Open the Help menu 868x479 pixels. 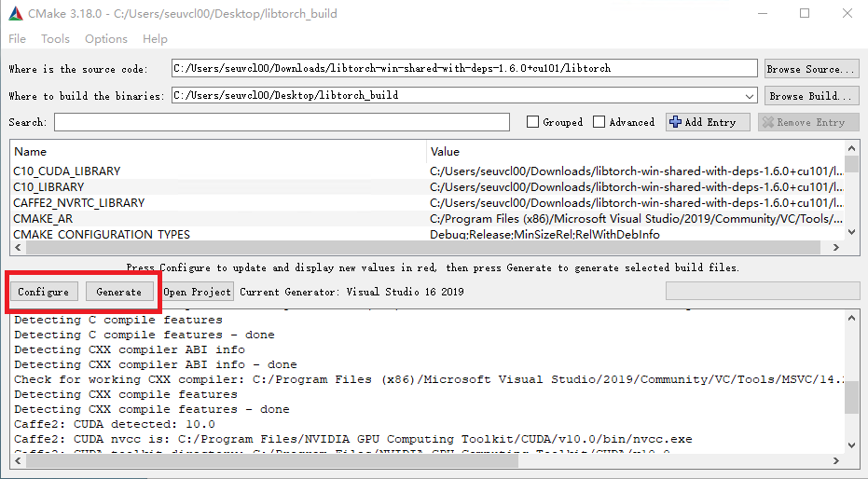point(155,39)
